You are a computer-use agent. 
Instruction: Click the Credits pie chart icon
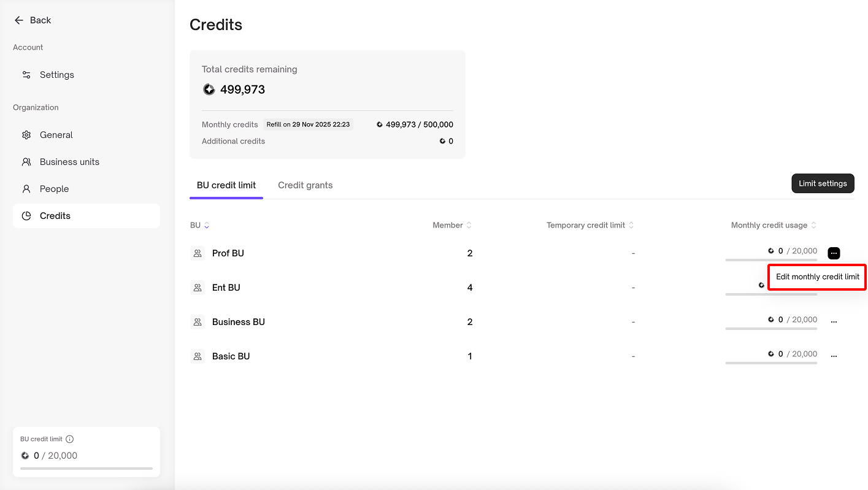point(26,216)
